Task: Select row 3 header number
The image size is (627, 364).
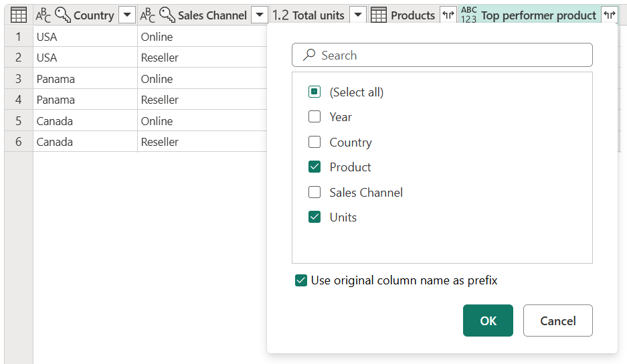Action: point(19,79)
